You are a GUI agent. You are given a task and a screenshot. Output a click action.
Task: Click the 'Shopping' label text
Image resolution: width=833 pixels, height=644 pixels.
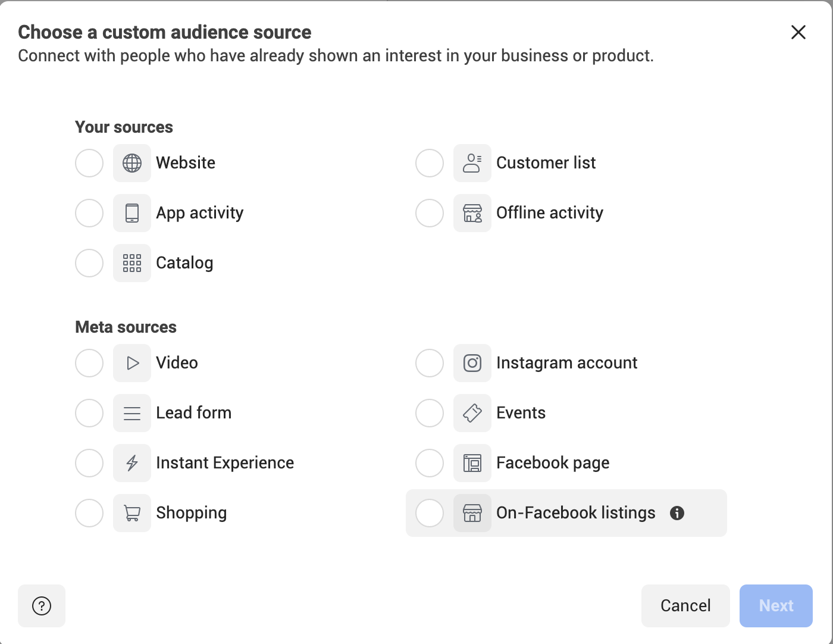tap(192, 513)
